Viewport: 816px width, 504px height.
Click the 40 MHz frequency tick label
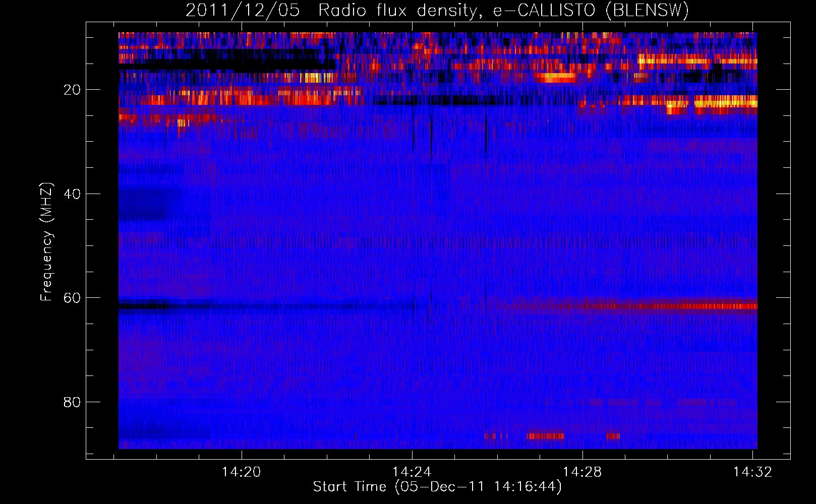(72, 194)
